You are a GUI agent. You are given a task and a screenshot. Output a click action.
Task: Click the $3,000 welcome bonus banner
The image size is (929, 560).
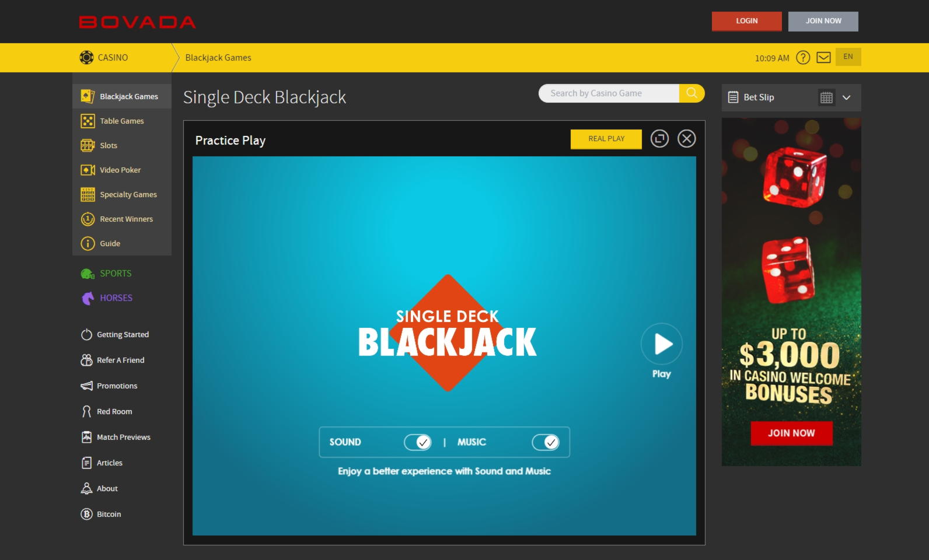791,292
